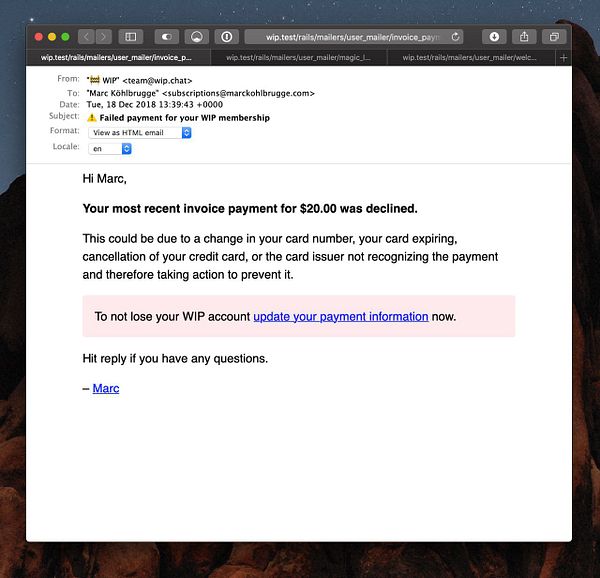Close the Safari window with red button
Image resolution: width=600 pixels, height=578 pixels.
pyautogui.click(x=39, y=37)
